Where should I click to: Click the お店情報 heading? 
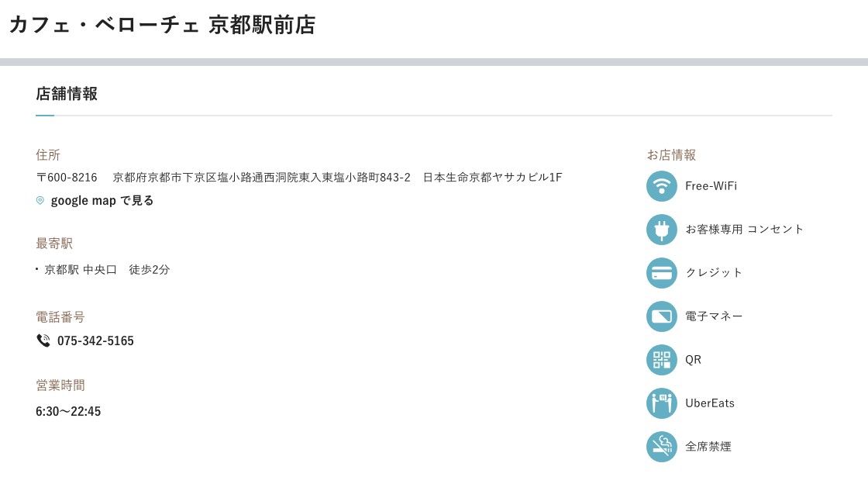point(671,154)
